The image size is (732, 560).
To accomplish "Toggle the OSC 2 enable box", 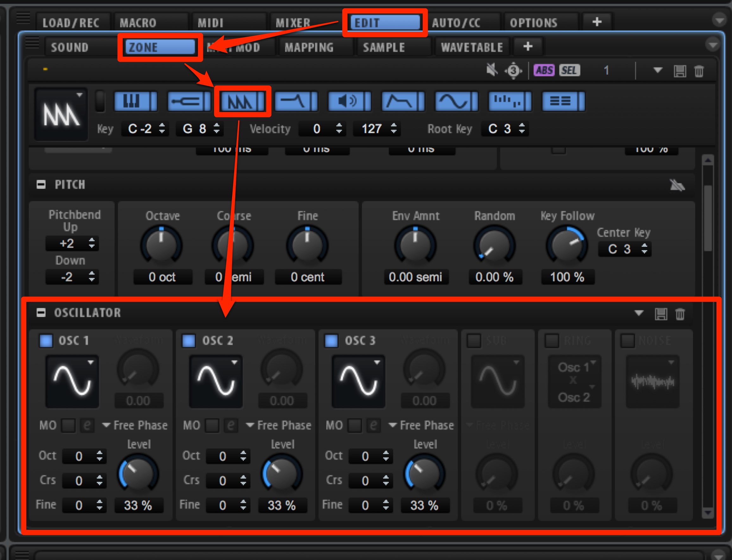I will tap(189, 341).
